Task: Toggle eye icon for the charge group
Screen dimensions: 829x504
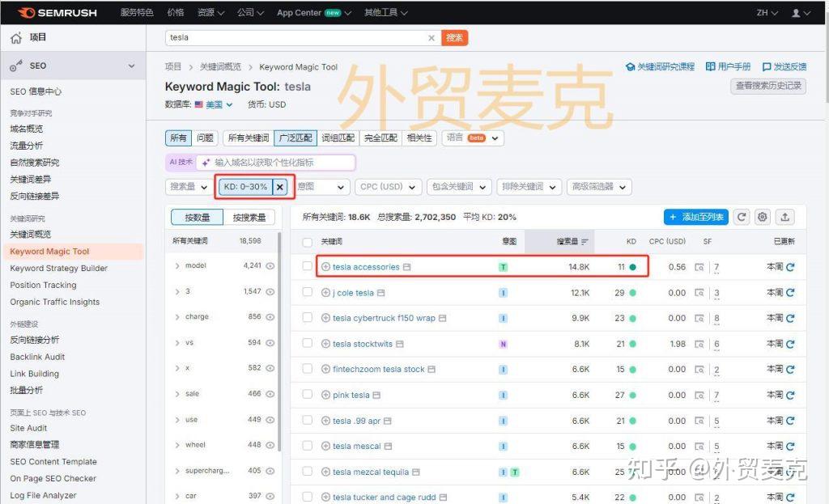Action: pos(270,317)
